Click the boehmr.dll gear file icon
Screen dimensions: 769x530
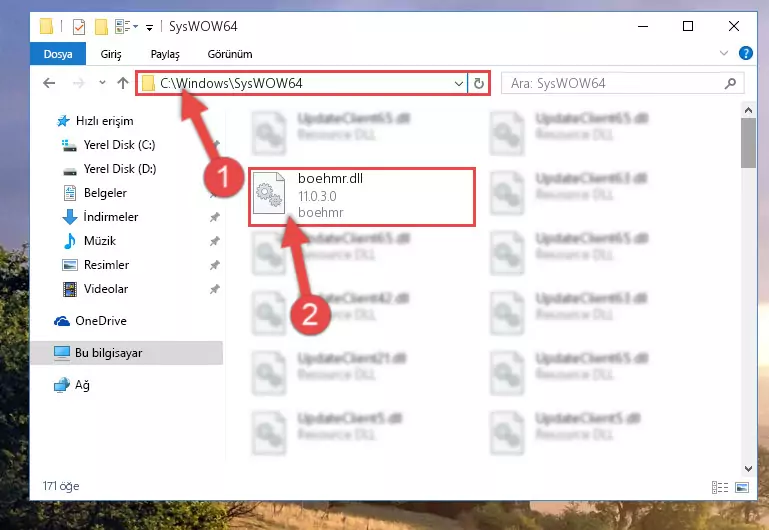(x=269, y=194)
